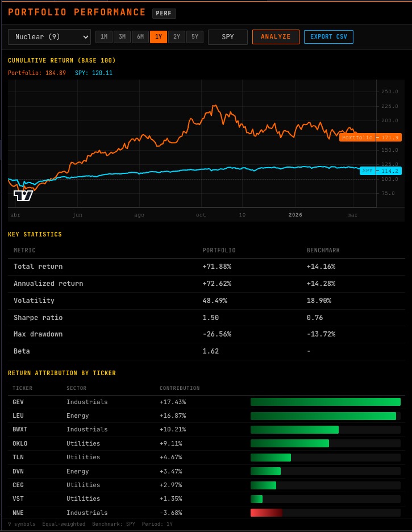The height and width of the screenshot is (532, 412).
Task: Click the EXPORT CSV button
Action: (328, 36)
